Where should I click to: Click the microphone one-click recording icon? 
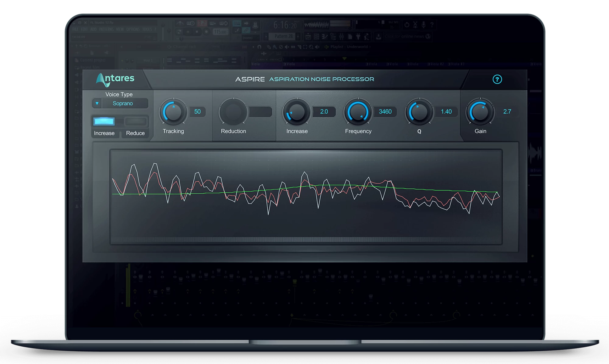tap(423, 25)
